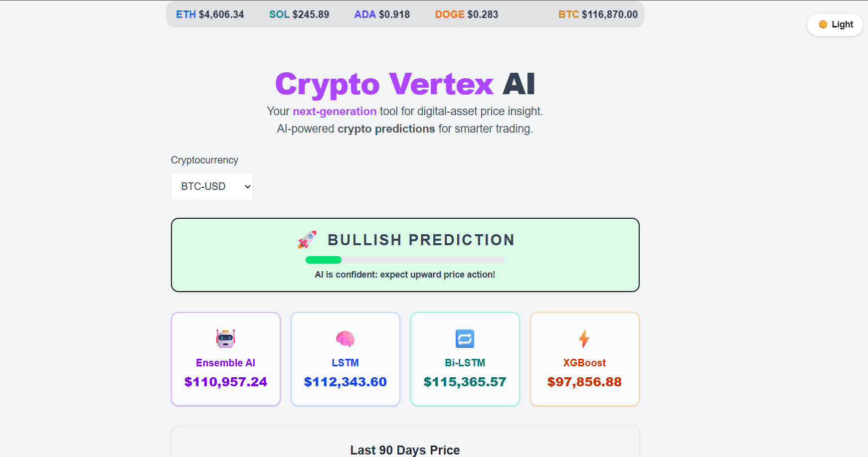The width and height of the screenshot is (868, 457).
Task: Click the DOGE ticker symbol in the price bar
Action: click(x=448, y=14)
